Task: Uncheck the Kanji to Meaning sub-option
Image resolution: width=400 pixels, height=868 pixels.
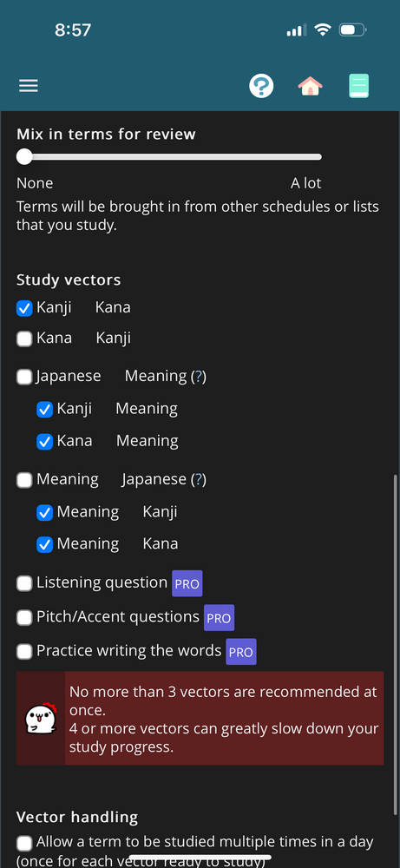Action: click(44, 410)
